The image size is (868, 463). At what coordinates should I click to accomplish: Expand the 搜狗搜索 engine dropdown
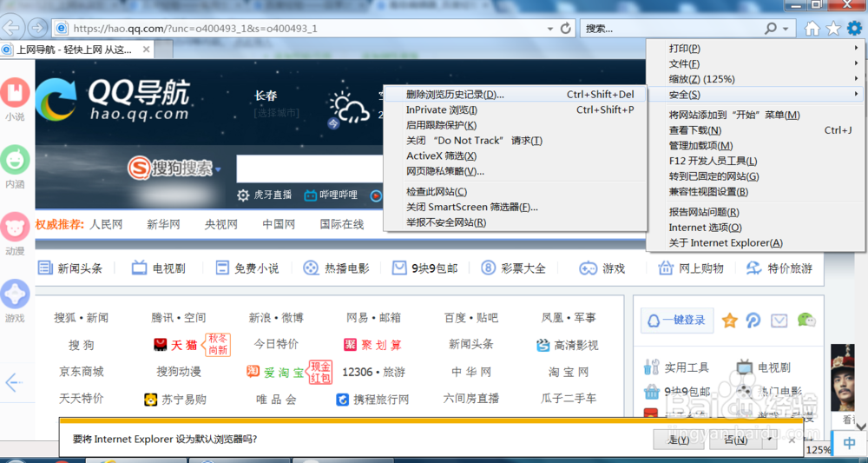pyautogui.click(x=218, y=169)
